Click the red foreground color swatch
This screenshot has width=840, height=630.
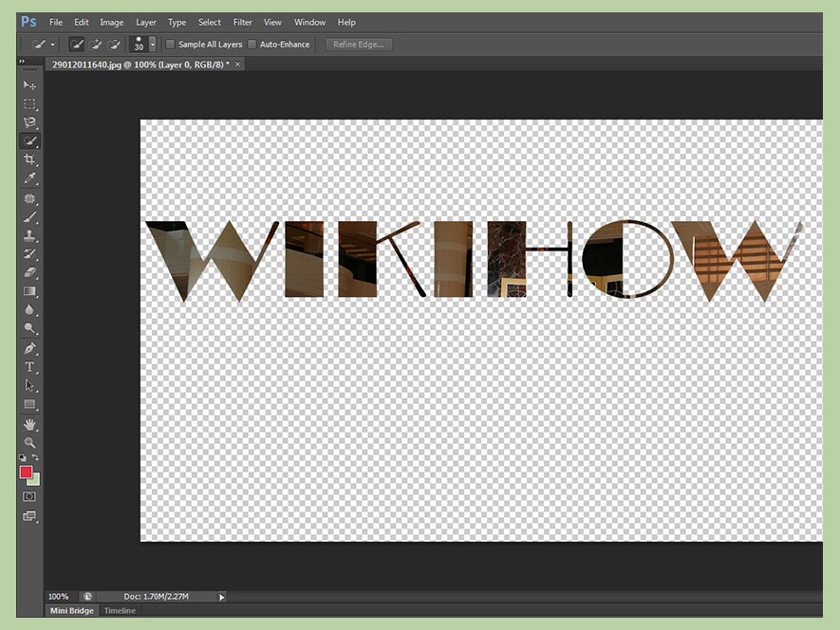click(26, 472)
